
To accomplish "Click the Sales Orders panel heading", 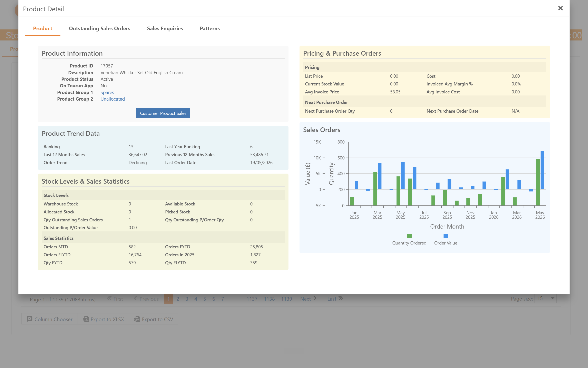I will pos(321,130).
